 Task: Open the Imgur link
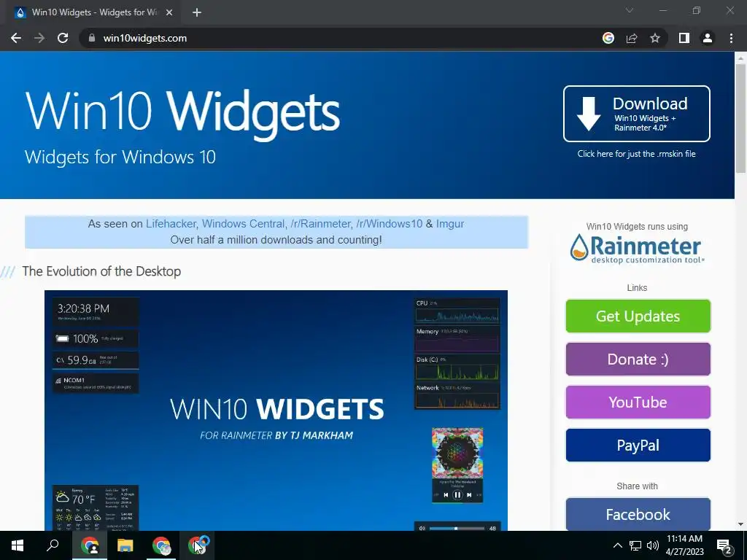pos(449,224)
